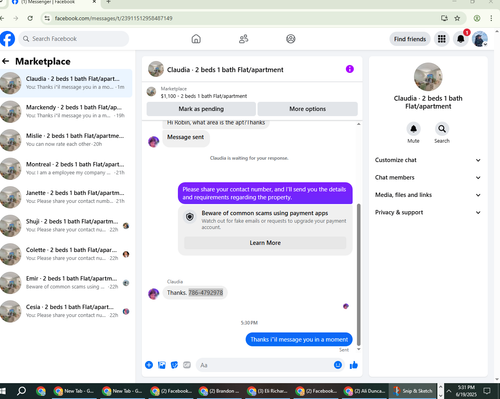Switch to Brandon Chrome taskbar window

[219, 391]
